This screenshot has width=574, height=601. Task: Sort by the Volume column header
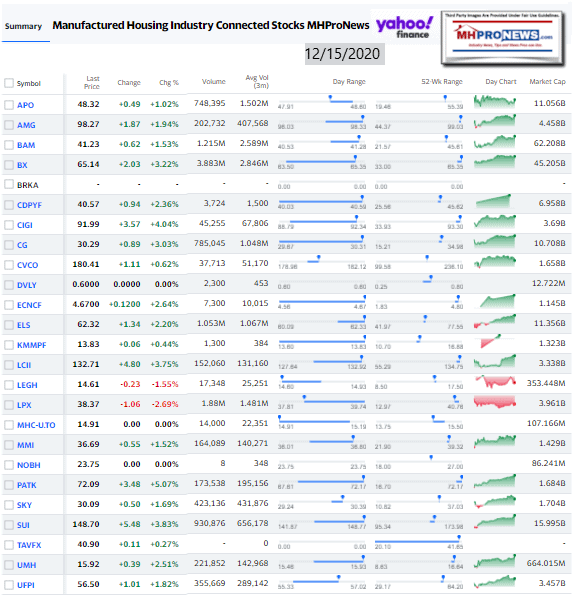tap(213, 82)
